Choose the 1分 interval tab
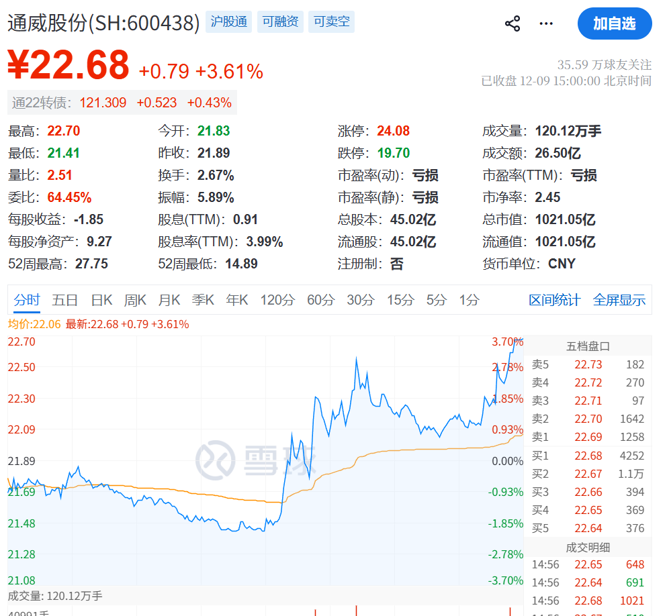 click(x=469, y=299)
